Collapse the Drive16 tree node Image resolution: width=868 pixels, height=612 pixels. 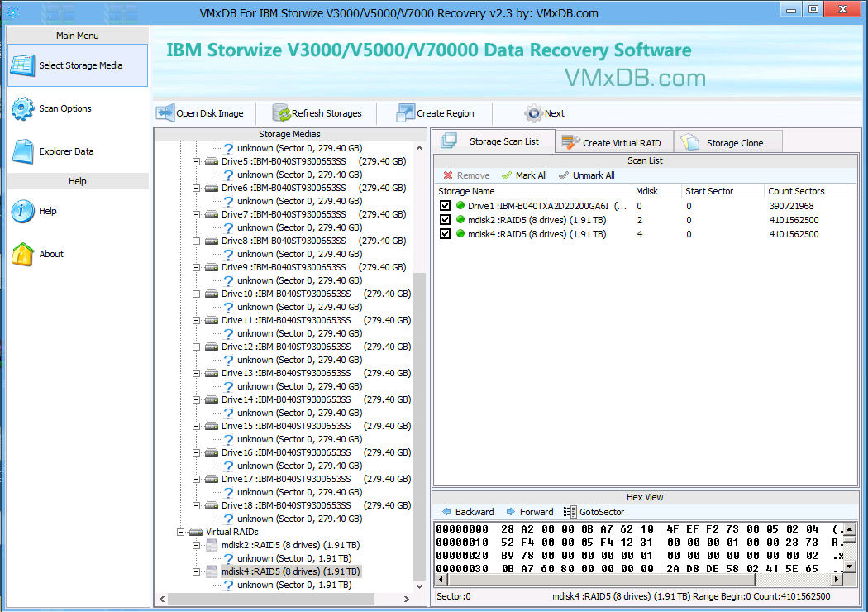click(x=196, y=452)
